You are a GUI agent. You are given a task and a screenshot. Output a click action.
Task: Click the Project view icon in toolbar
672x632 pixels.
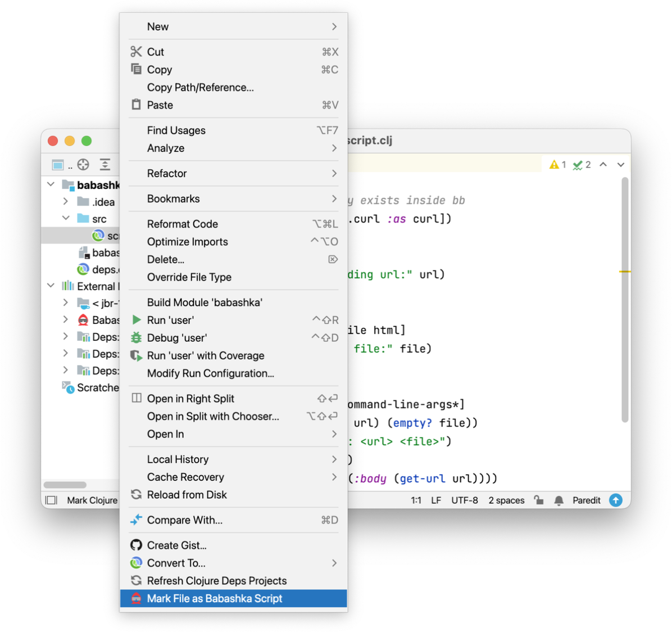[x=57, y=165]
